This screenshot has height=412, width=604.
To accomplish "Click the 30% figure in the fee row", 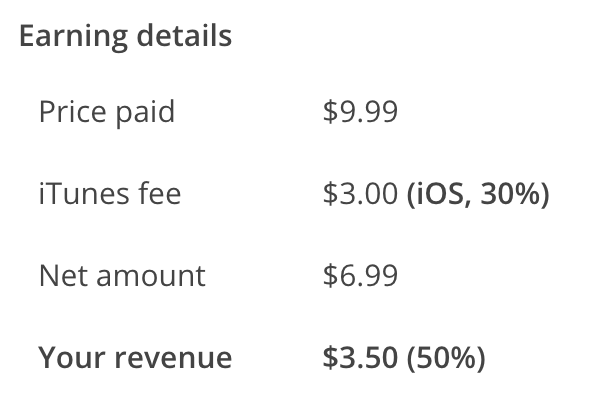I will coord(512,193).
